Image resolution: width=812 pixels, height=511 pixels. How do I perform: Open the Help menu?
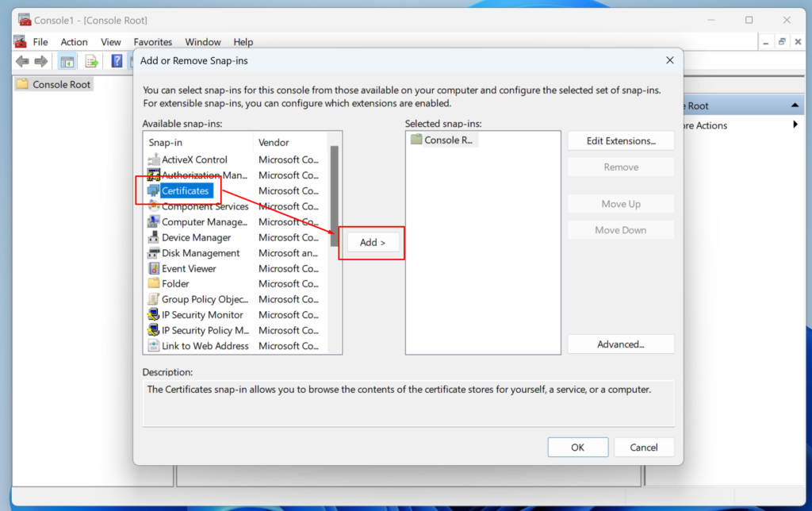pyautogui.click(x=243, y=42)
